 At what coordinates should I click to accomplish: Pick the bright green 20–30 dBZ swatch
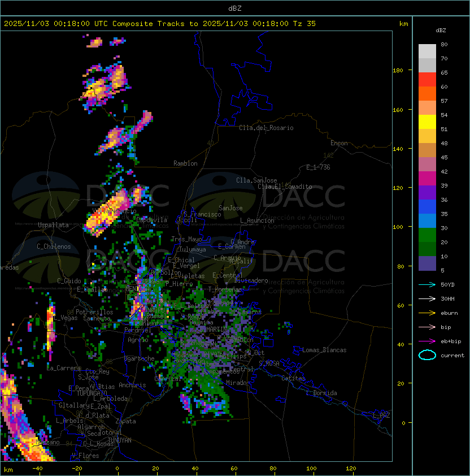point(427,235)
